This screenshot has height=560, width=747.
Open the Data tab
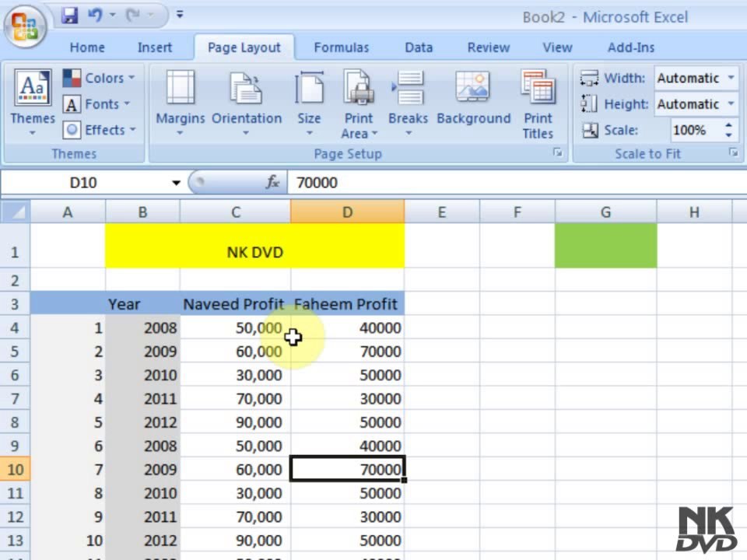click(419, 47)
